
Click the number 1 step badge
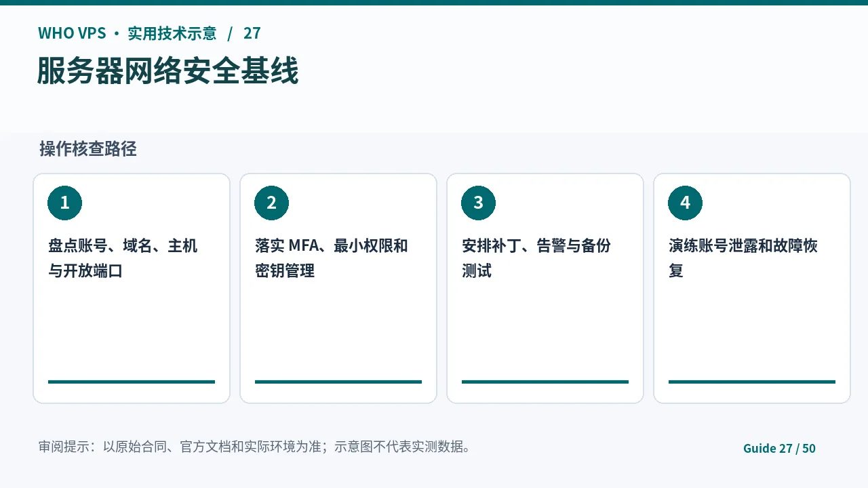[x=65, y=203]
